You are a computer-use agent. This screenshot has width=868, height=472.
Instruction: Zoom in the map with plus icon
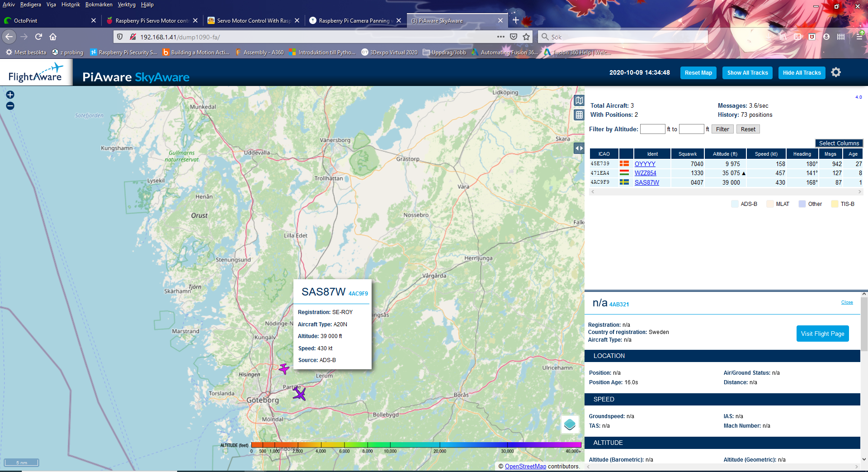10,95
